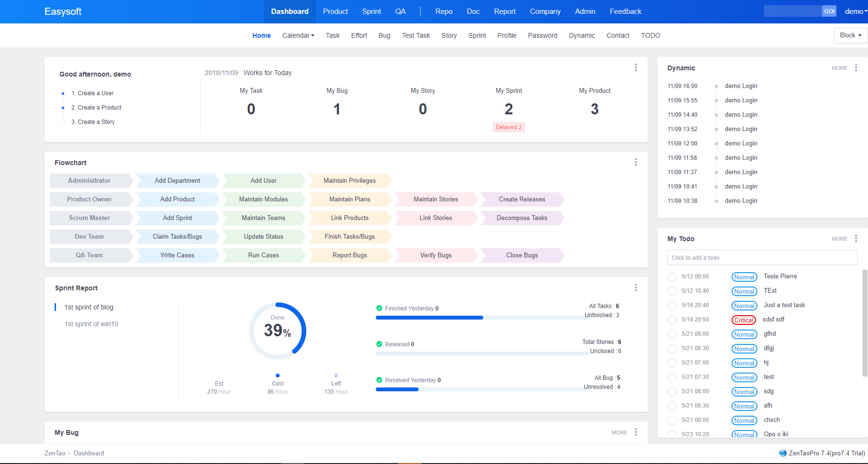Image resolution: width=868 pixels, height=464 pixels.
Task: Click the 39% done progress ring
Action: coord(278,331)
